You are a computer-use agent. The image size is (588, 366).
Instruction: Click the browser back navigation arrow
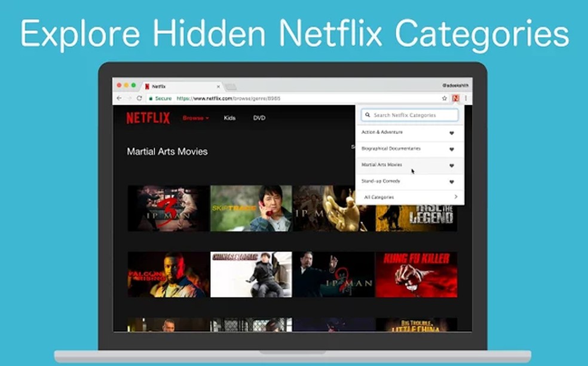[x=119, y=97]
